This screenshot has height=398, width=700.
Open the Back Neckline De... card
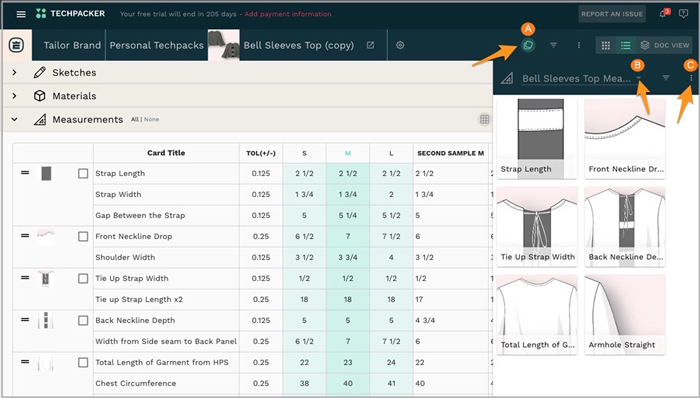[625, 226]
